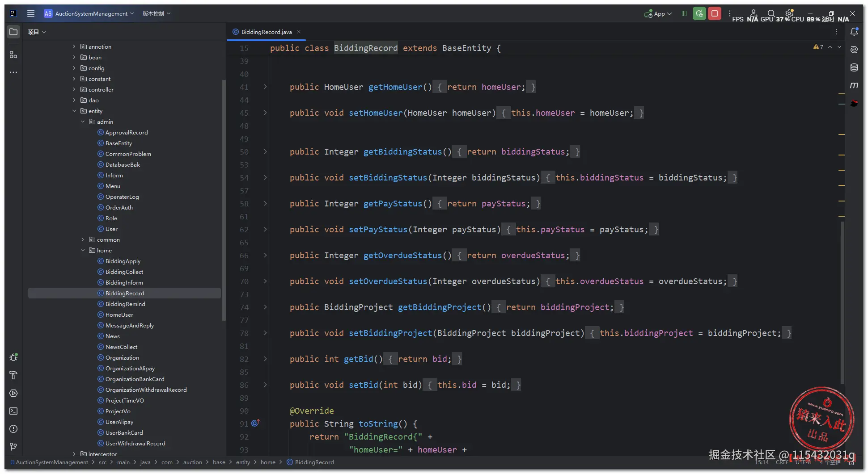This screenshot has height=474, width=868.
Task: Open the Git tool window
Action: [13, 447]
